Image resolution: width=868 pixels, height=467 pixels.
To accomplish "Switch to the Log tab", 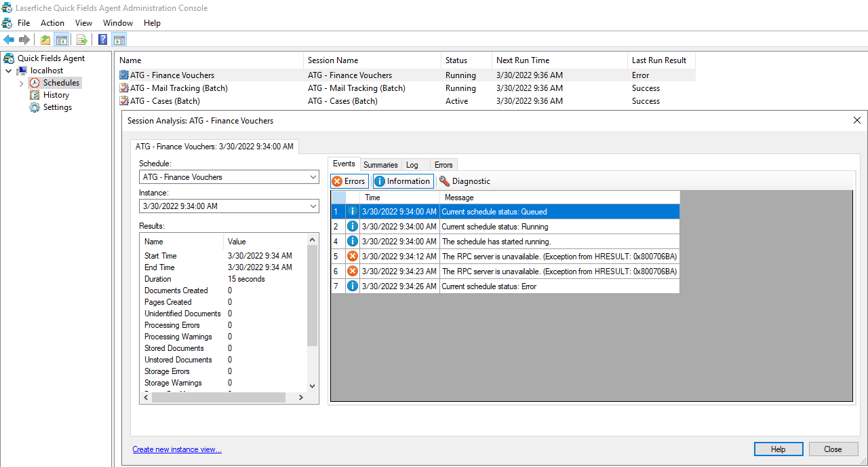I will (412, 165).
